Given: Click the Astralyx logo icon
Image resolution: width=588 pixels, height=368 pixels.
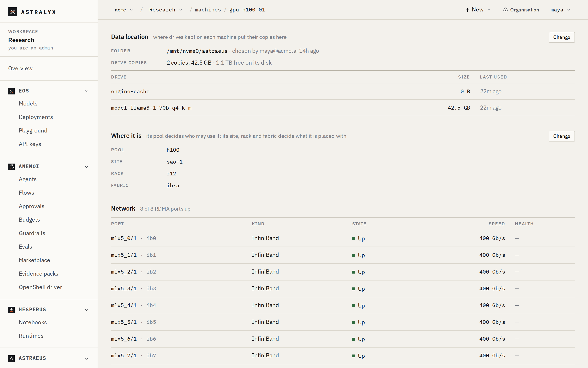Looking at the screenshot, I should click(13, 12).
